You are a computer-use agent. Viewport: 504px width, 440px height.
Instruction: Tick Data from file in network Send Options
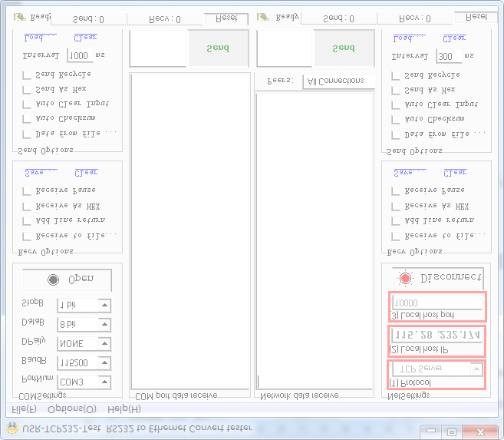pos(396,135)
